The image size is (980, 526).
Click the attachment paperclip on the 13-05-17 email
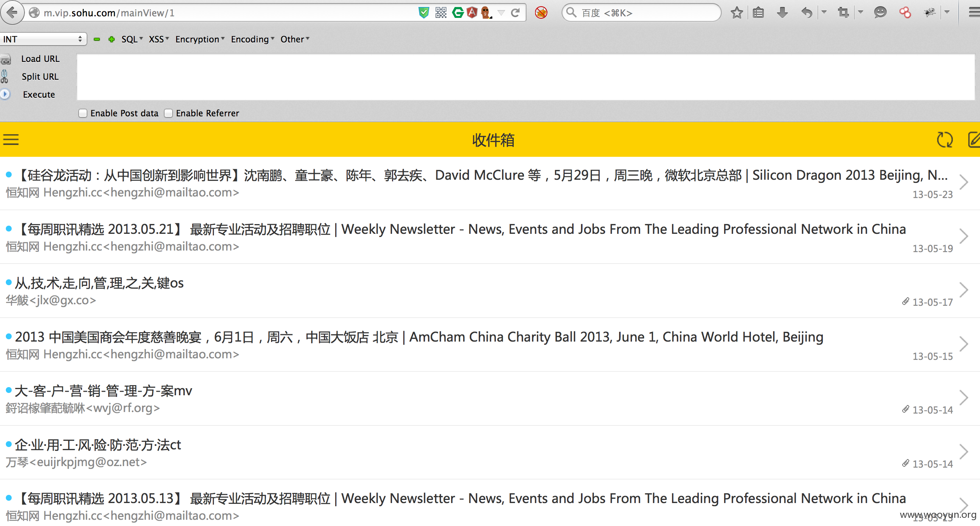[x=906, y=301]
